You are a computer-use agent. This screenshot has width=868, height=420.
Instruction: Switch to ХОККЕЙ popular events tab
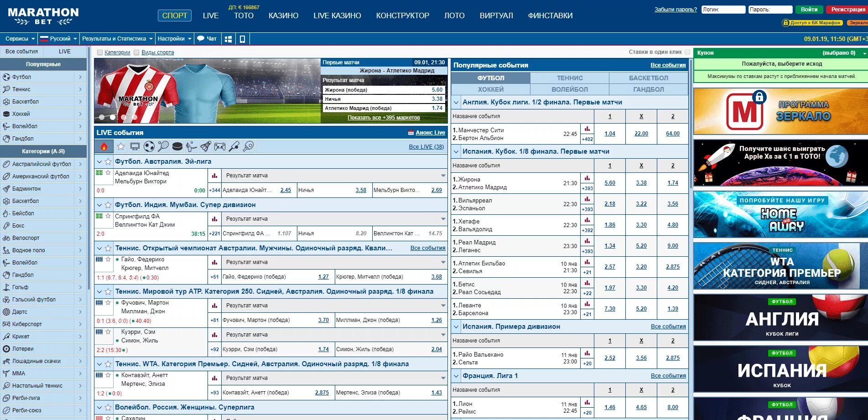491,89
